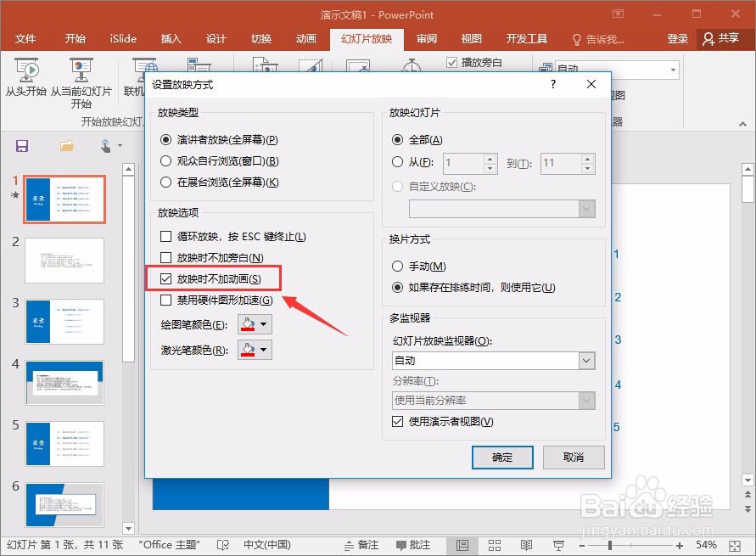Switch to the 插入 Insert tab
This screenshot has width=756, height=556.
click(171, 39)
